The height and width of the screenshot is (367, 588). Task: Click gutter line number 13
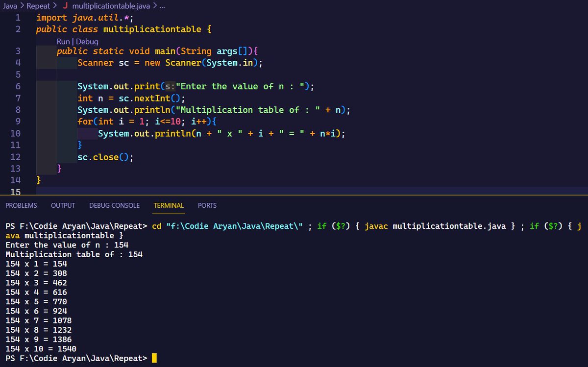click(15, 169)
